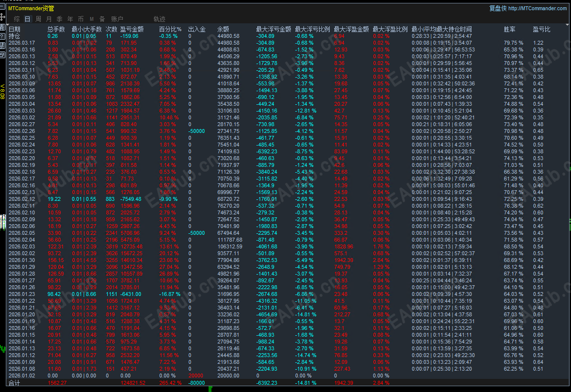This screenshot has height=392, width=571.
Task: Click the -80000 total withdrawal value
Action: [197, 383]
